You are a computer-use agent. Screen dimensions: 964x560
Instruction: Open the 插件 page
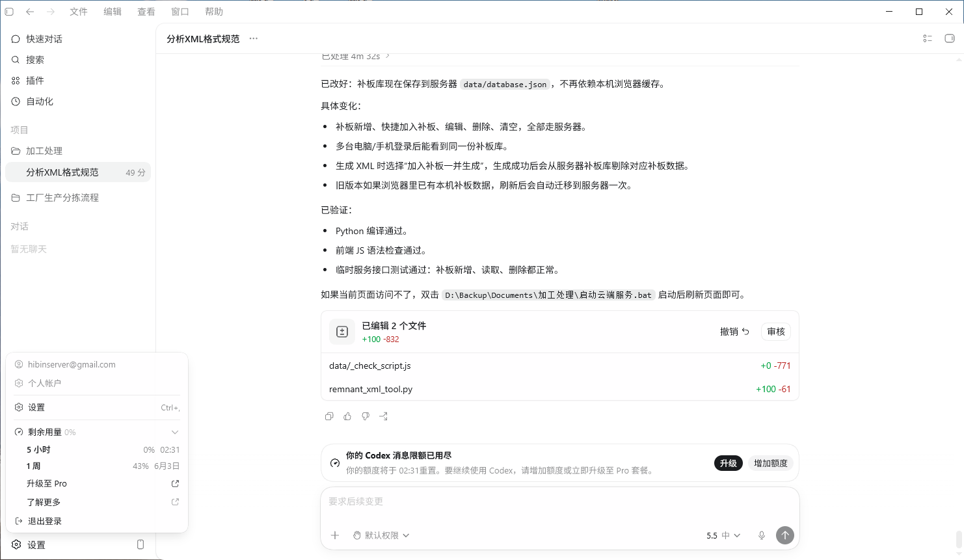pos(78,81)
